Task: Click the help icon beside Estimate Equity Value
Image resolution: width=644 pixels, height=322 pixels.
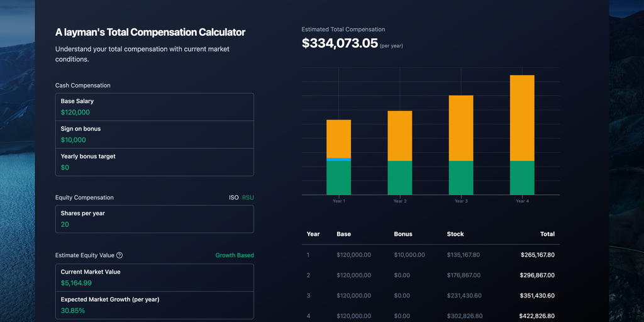Action: coord(119,255)
